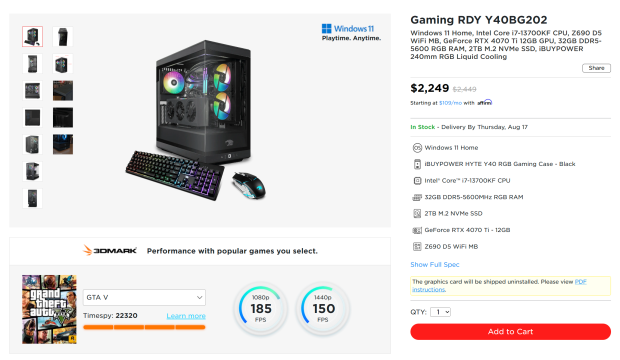Click the motherboard icon beside Z690 D5
This screenshot has height=360, width=620.
click(x=417, y=246)
